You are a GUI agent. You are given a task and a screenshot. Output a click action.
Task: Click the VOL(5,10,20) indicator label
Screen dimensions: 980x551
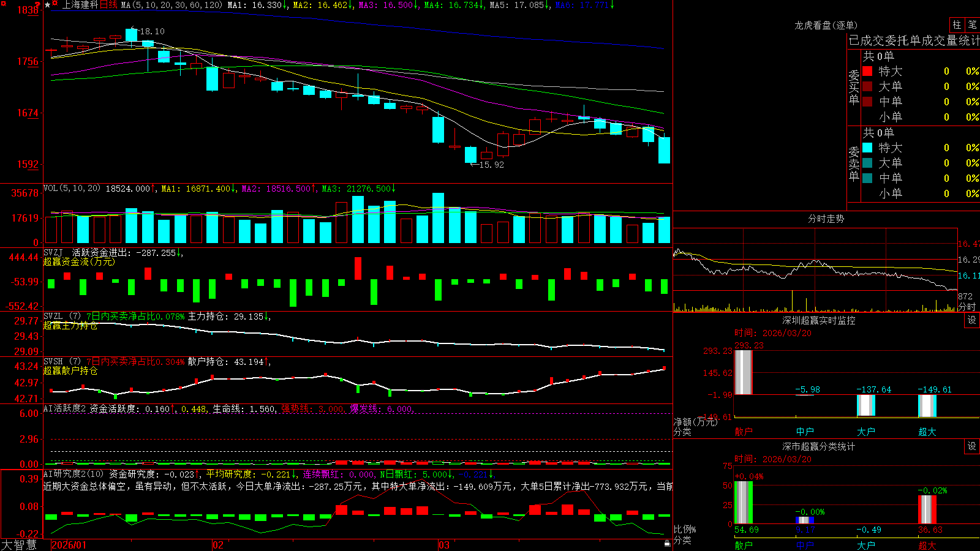click(72, 188)
